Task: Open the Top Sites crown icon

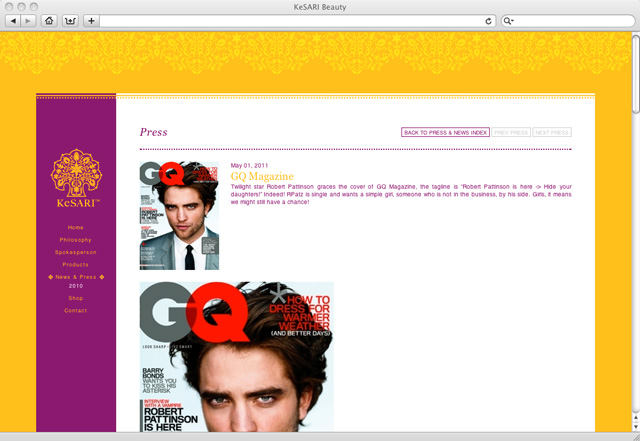Action: tap(70, 20)
